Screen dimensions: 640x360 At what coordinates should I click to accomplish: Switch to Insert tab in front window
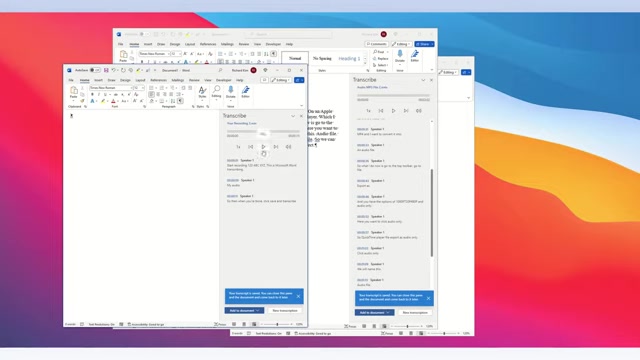pos(98,80)
